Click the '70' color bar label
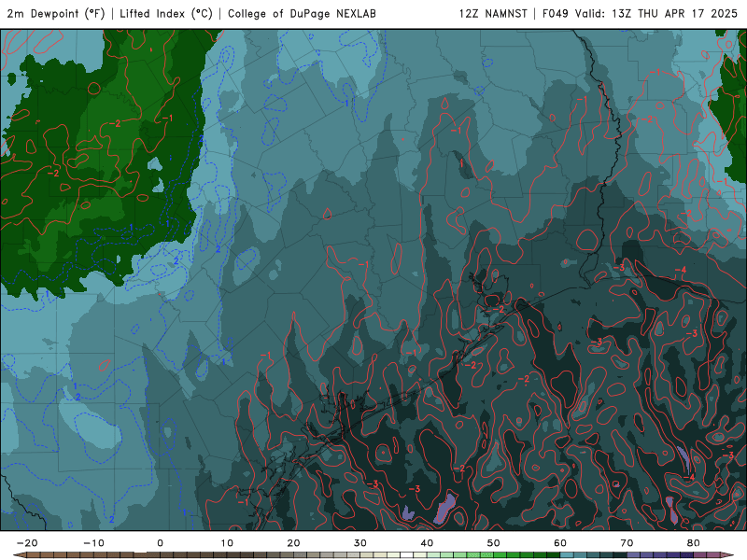Screen dimensions: 747x560 point(627,543)
